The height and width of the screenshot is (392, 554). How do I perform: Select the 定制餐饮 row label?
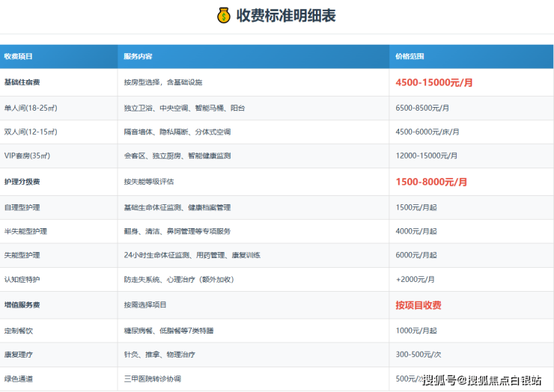(19, 331)
